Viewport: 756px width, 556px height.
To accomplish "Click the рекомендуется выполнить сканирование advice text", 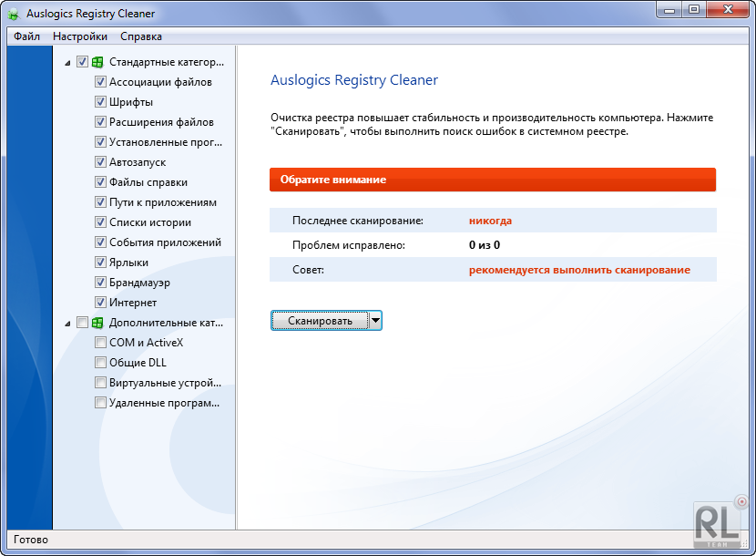I will coord(579,270).
